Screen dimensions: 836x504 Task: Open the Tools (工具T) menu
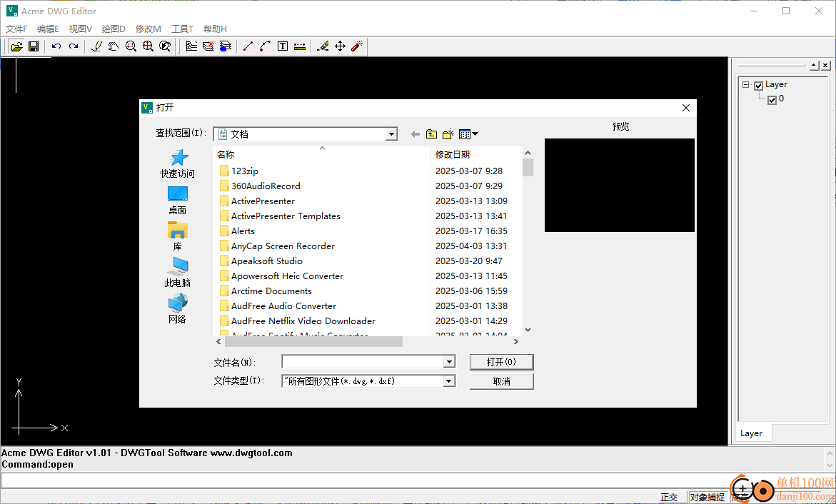tap(182, 29)
